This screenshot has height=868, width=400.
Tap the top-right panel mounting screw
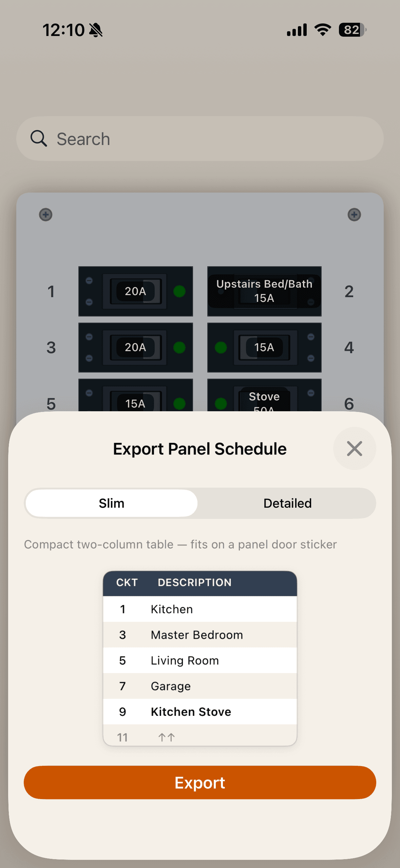point(354,215)
